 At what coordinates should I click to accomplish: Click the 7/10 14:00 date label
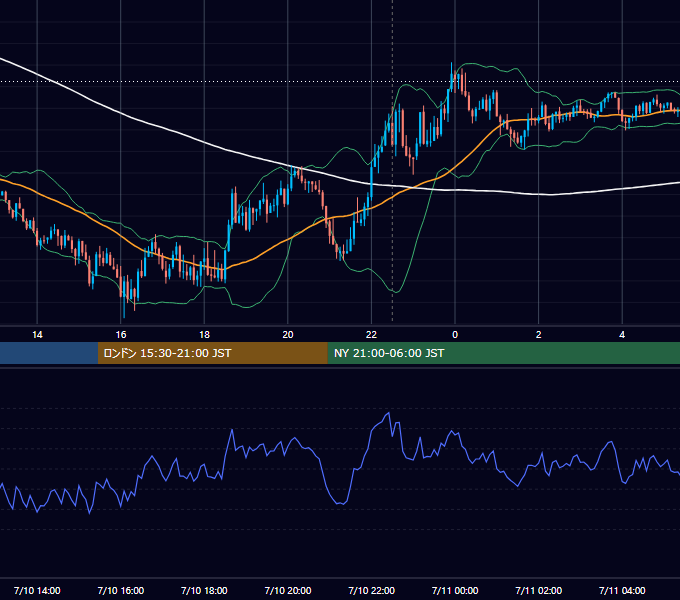(x=37, y=590)
